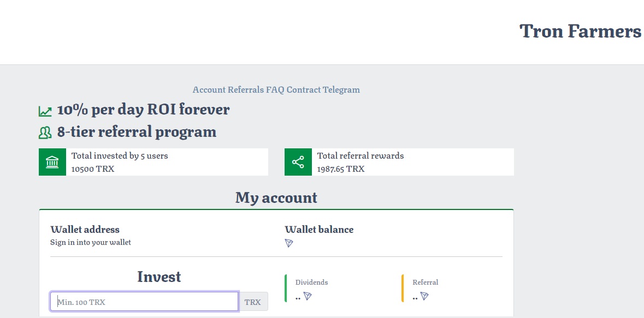
Task: Click the 'Wallet balance' label
Action: click(x=319, y=230)
